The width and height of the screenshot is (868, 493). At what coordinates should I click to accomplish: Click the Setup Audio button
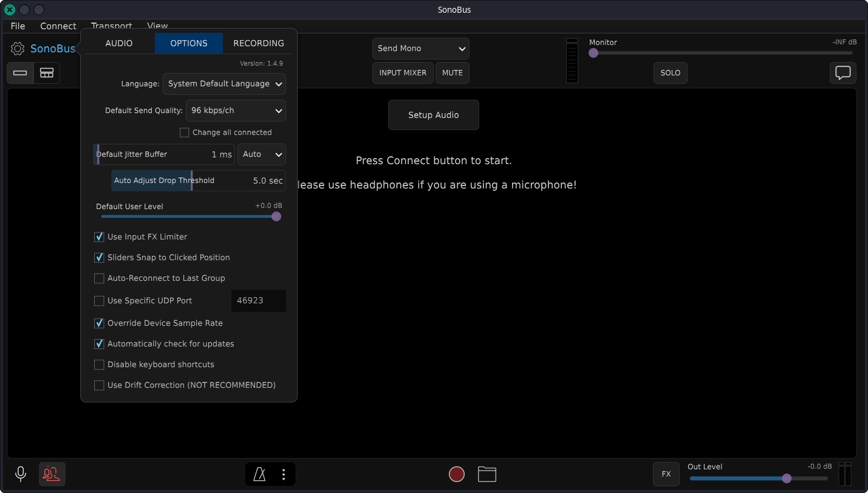434,115
